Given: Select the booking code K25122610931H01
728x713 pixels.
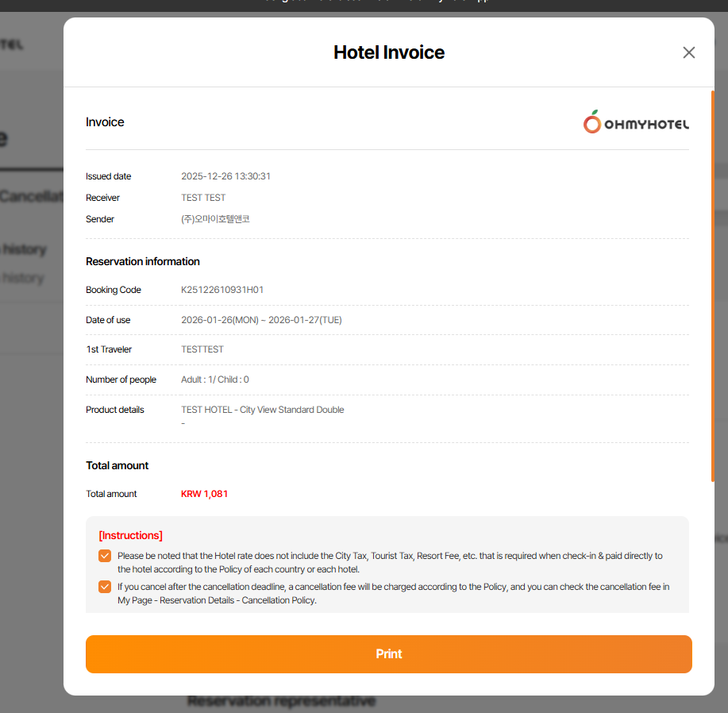Looking at the screenshot, I should point(222,290).
